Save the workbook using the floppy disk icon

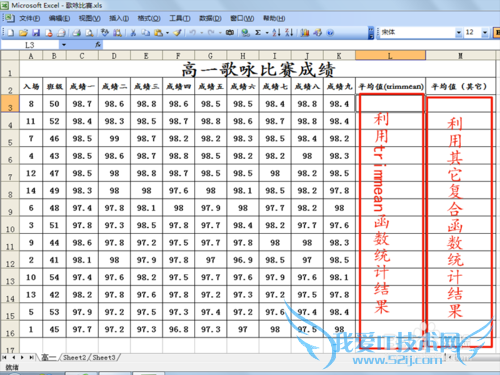click(36, 33)
